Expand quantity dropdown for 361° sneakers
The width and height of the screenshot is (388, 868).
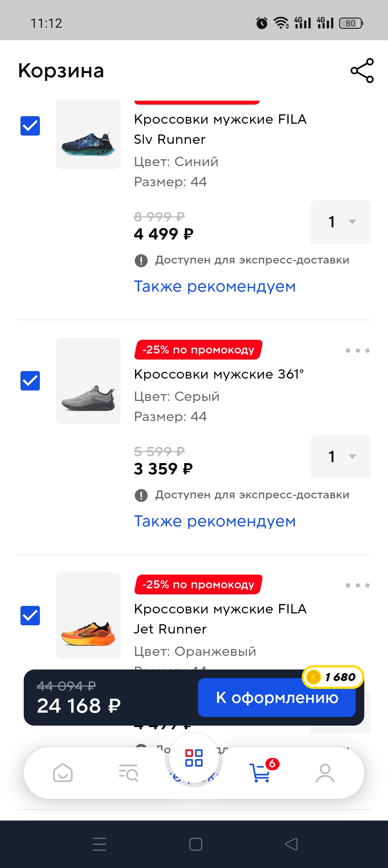coord(341,457)
